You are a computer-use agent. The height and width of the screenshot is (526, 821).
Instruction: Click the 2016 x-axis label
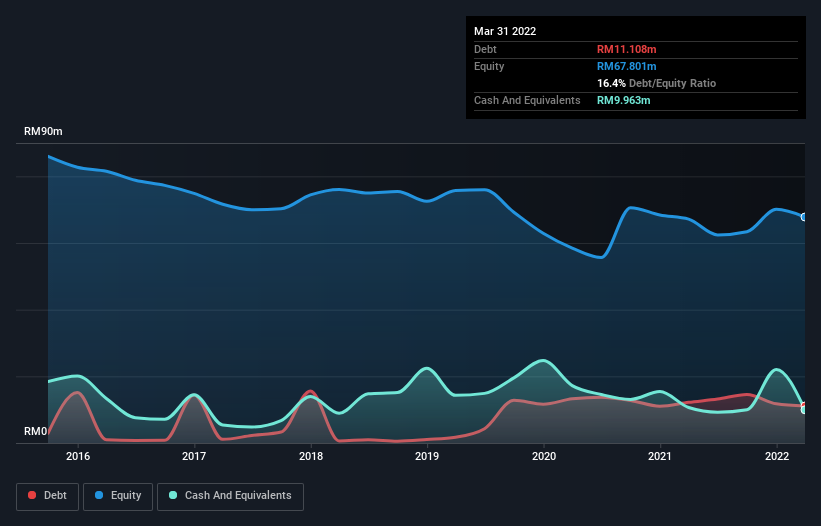[x=77, y=456]
